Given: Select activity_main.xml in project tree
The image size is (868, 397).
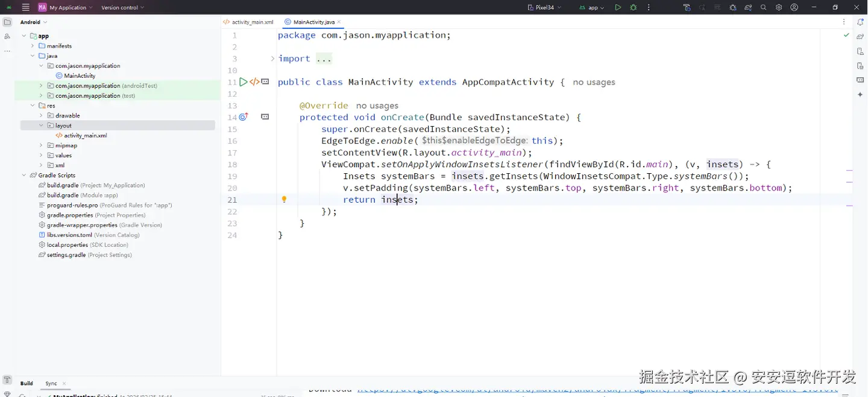Looking at the screenshot, I should [86, 136].
